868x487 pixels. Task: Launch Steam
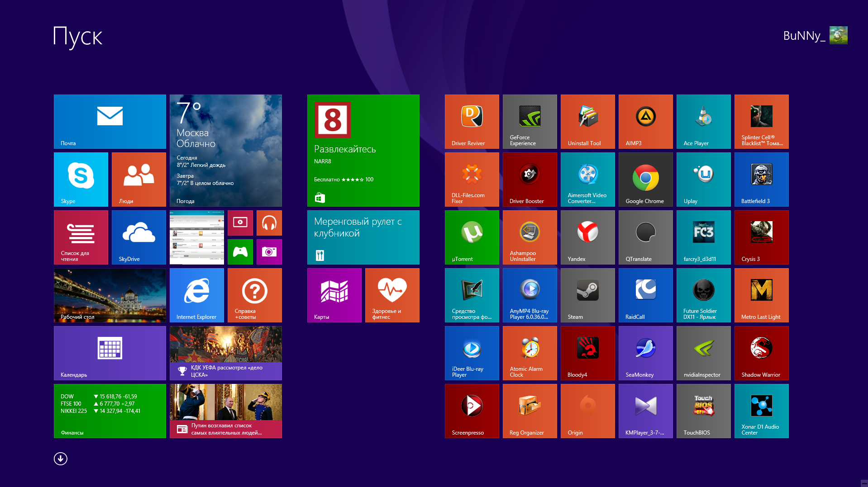pos(588,295)
